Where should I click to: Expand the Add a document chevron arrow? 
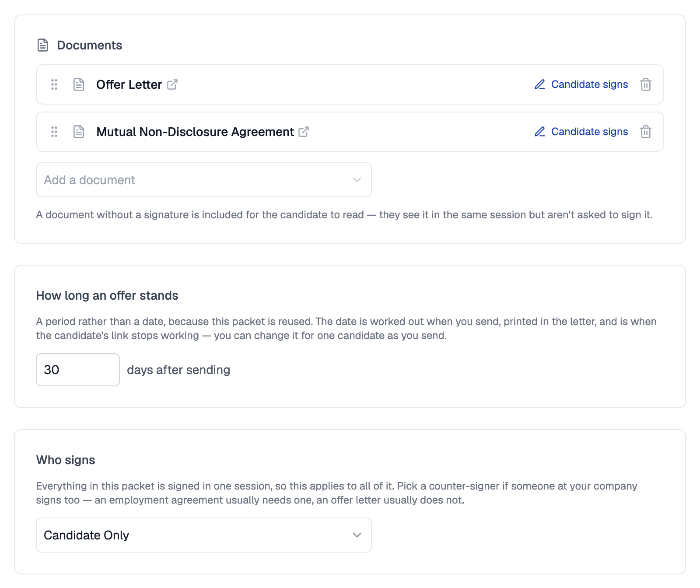point(357,180)
